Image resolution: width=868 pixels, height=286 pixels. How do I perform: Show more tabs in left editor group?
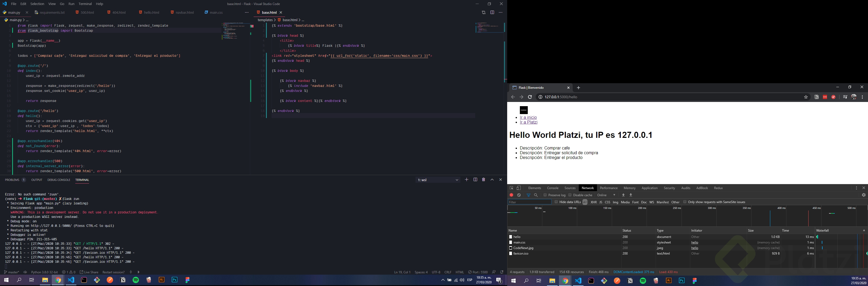click(247, 12)
